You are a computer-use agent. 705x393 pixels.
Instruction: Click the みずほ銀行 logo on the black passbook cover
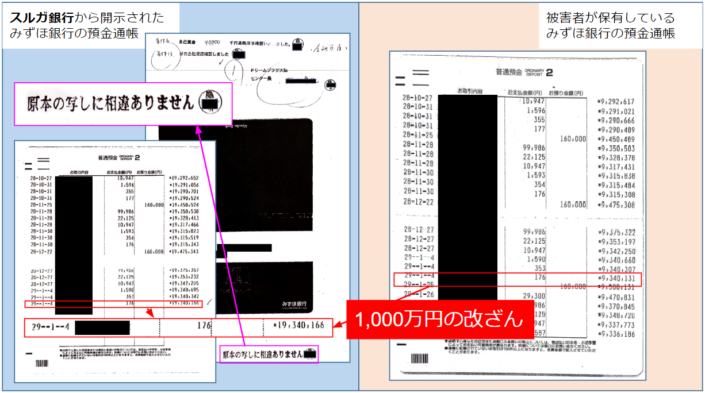[294, 304]
